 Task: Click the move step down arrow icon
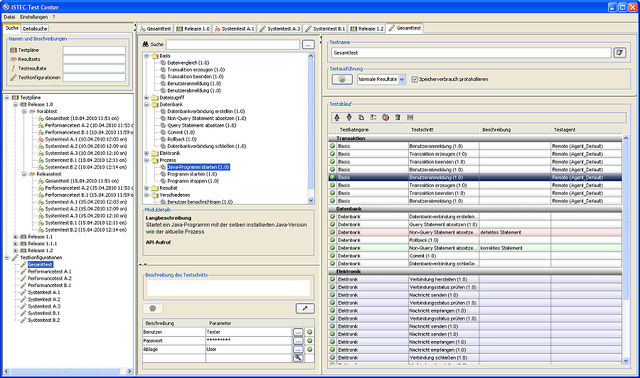(349, 118)
